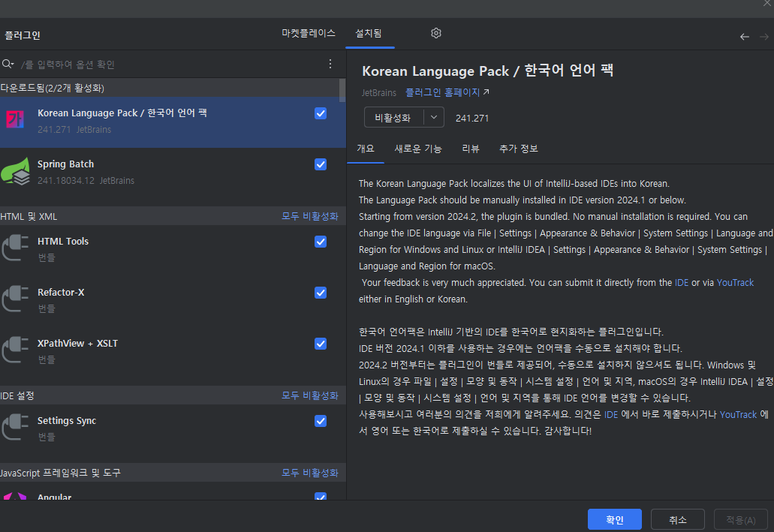Click the window close X button
774x532 pixels.
pos(767,3)
